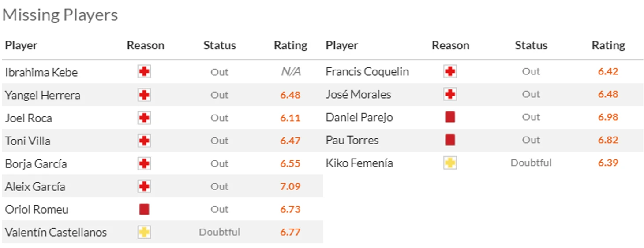
Task: Click left table Reason column header
Action: (x=146, y=45)
